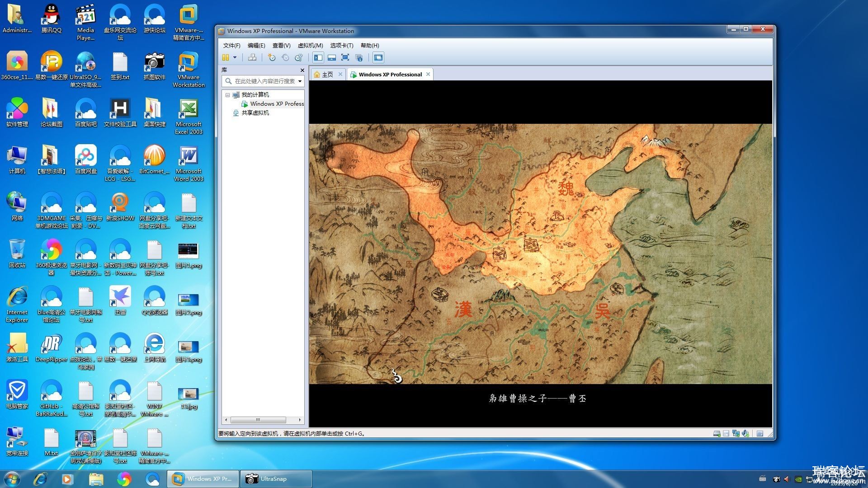Select the Microsoft Excel 2003 desktop icon
This screenshot has height=488, width=868.
189,116
